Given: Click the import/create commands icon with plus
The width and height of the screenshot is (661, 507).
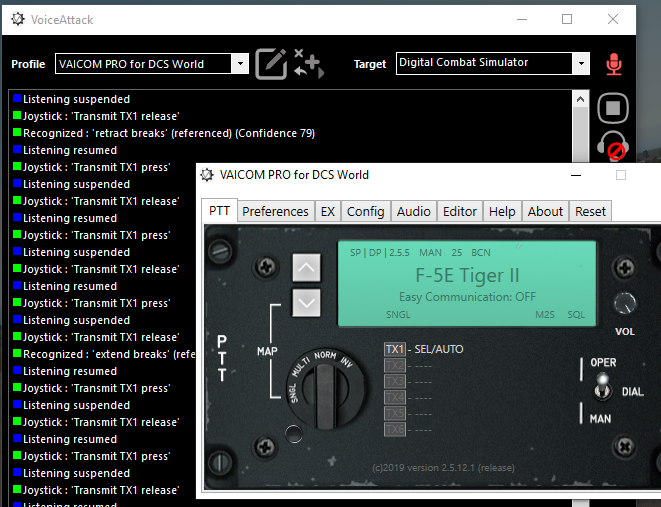Looking at the screenshot, I should click(309, 64).
